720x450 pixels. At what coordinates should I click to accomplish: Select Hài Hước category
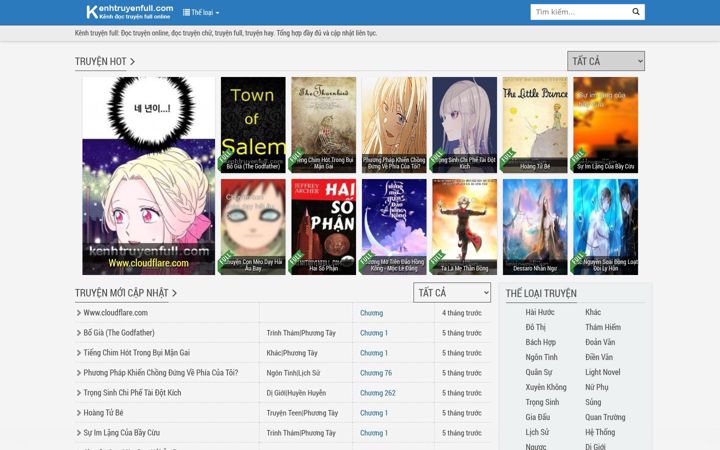[x=540, y=312]
